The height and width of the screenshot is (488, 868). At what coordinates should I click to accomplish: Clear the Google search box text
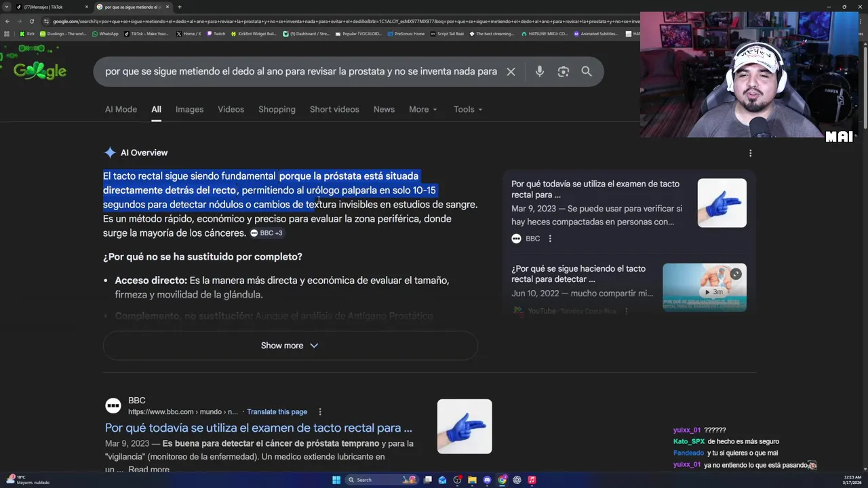(x=511, y=72)
